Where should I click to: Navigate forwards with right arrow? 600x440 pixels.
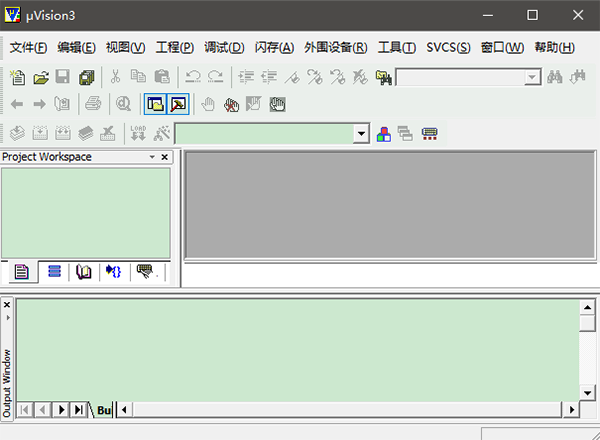point(39,104)
